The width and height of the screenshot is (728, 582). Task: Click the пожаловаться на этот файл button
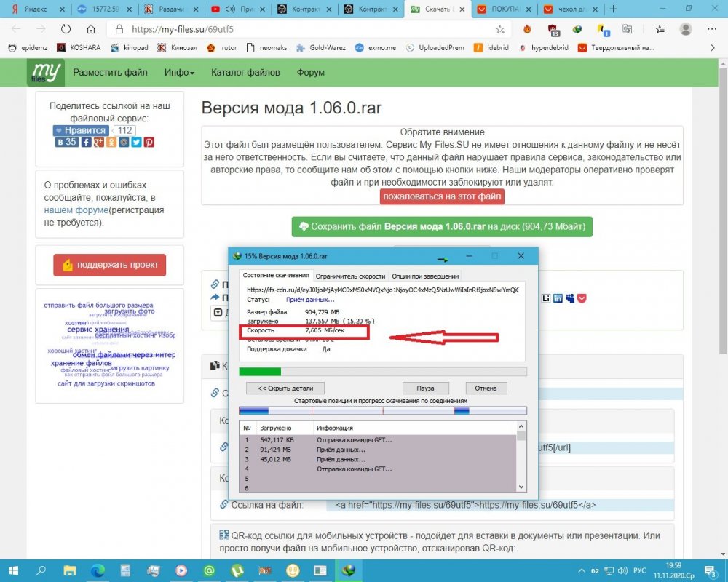[x=442, y=196]
